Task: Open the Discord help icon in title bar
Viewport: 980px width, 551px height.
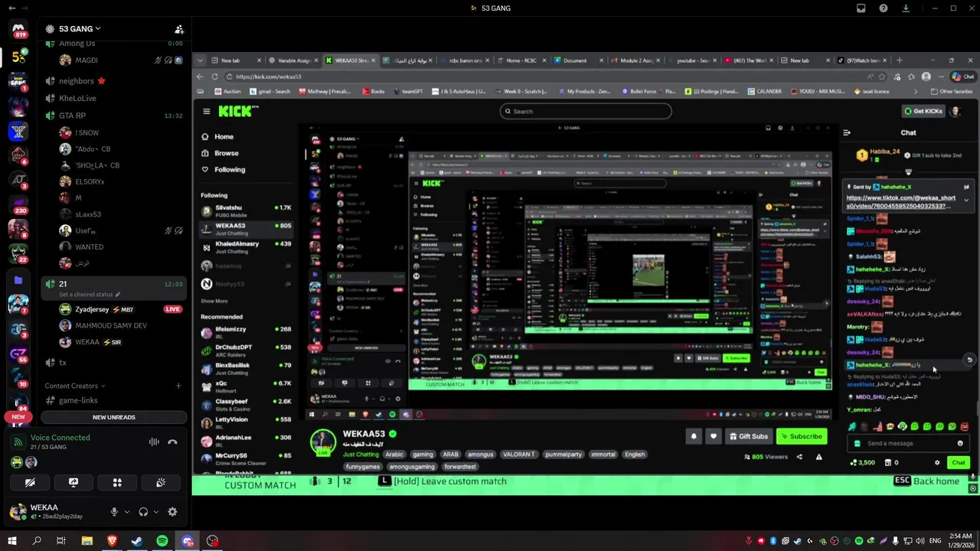Action: [x=884, y=8]
